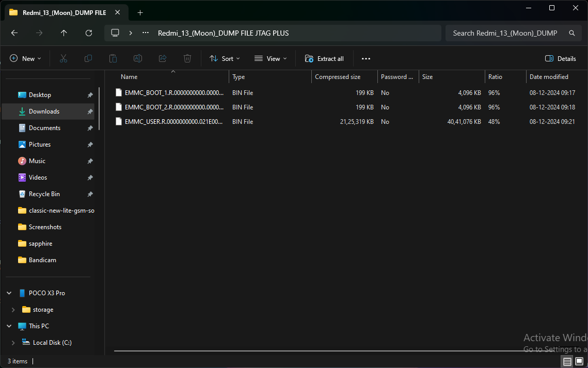
Task: Open the New dropdown menu
Action: [25, 59]
